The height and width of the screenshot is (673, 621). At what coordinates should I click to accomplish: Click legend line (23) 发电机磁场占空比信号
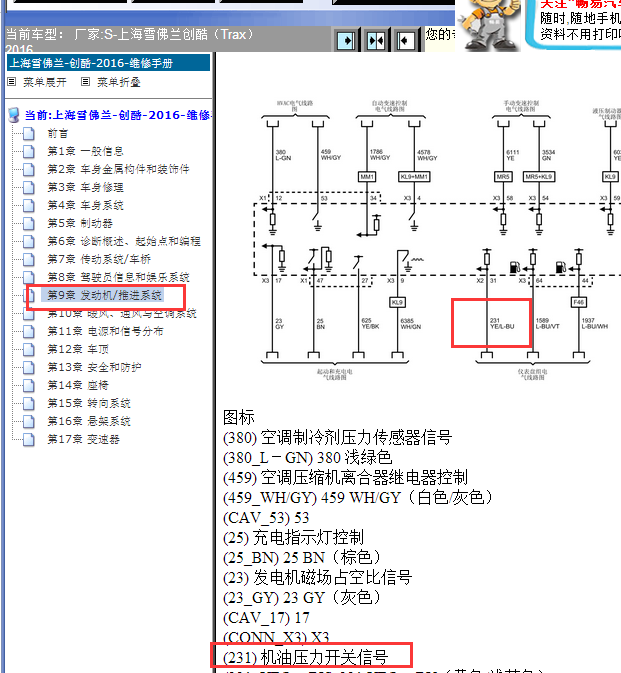pos(318,577)
